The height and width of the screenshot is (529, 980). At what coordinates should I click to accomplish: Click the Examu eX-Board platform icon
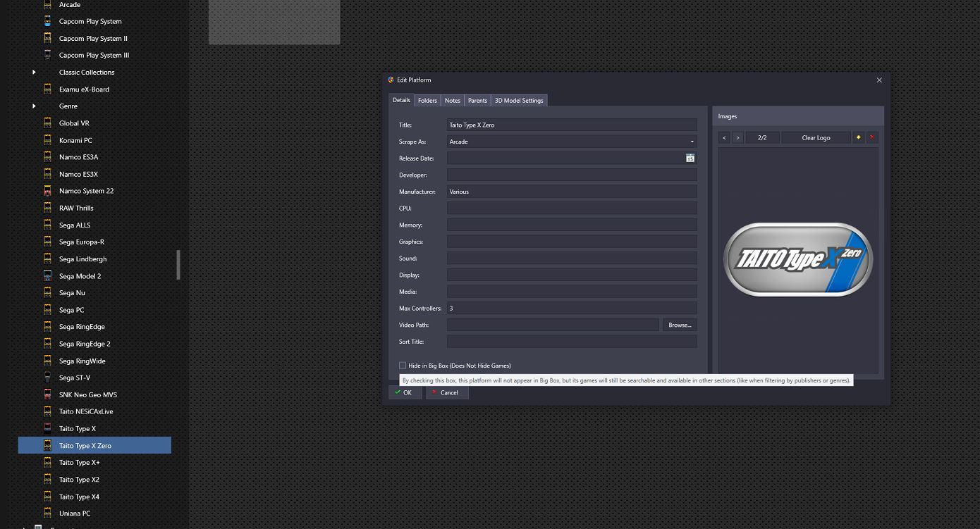[x=47, y=89]
